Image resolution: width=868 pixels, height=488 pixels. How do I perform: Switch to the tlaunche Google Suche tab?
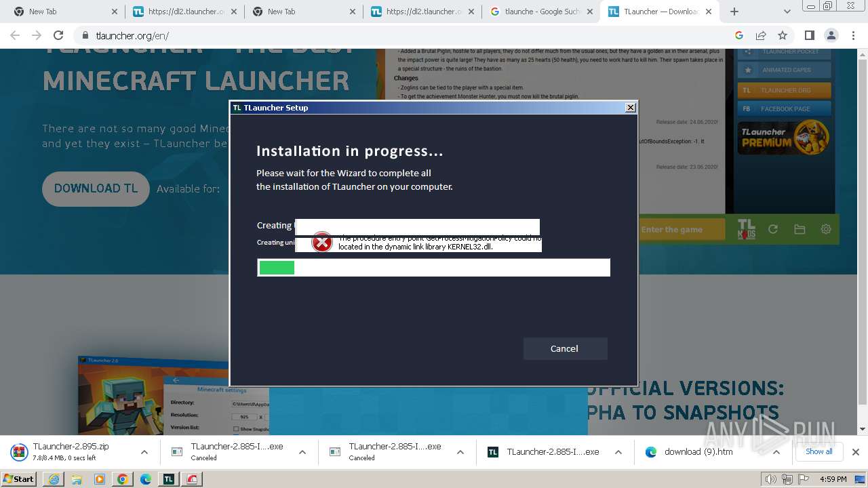tap(541, 12)
